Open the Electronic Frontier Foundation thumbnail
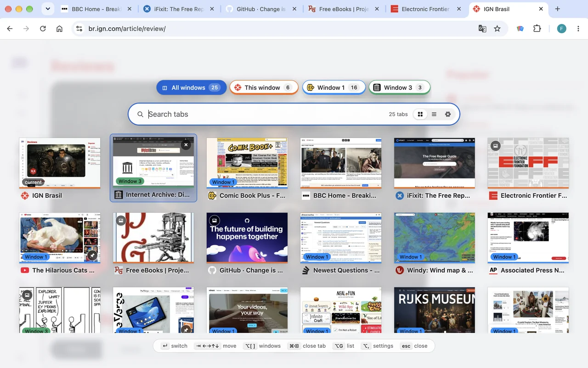 528,162
